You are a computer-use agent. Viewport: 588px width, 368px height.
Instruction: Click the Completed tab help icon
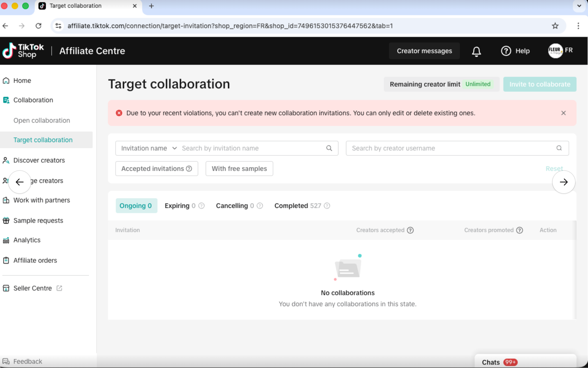(327, 206)
